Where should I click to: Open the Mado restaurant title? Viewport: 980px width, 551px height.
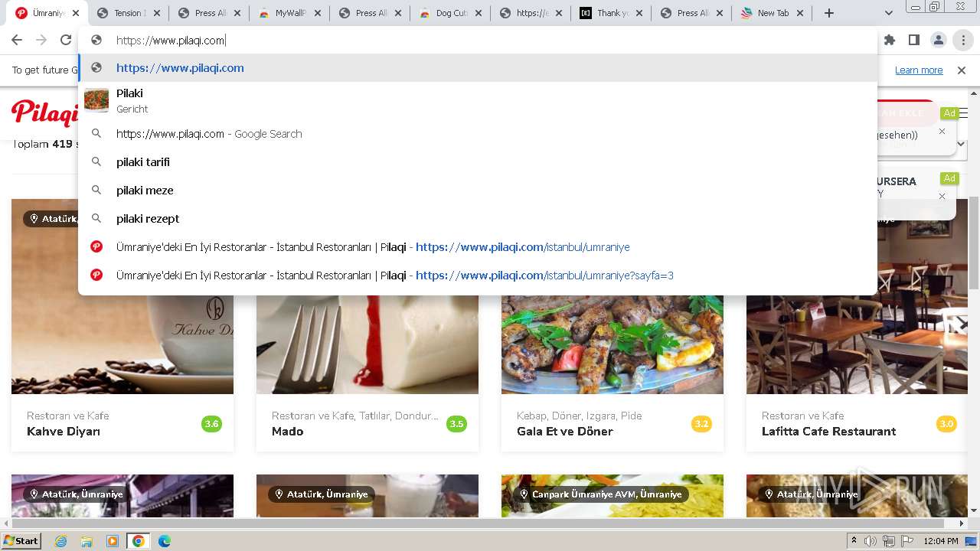(x=287, y=432)
